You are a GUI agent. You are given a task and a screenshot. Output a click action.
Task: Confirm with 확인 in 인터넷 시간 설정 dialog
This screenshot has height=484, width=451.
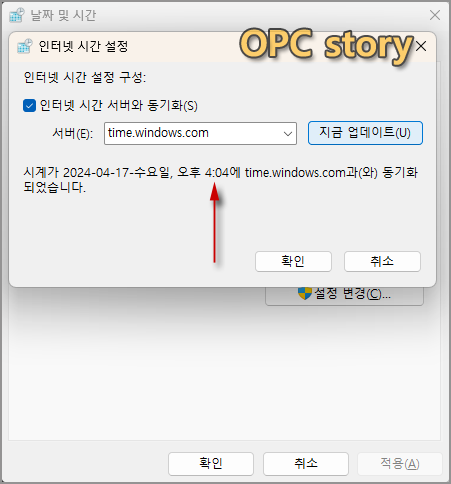click(x=293, y=261)
